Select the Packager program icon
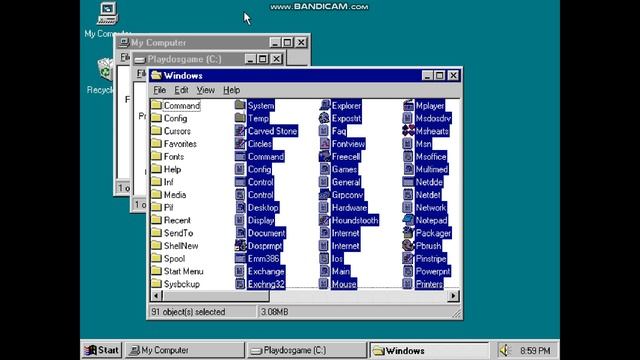640x360 pixels. [x=408, y=233]
